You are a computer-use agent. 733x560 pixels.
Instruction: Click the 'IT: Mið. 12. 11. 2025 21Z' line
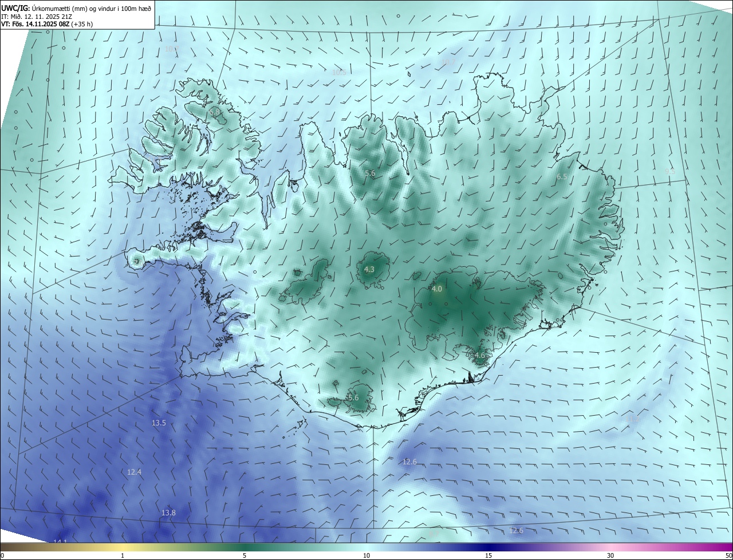(x=36, y=17)
